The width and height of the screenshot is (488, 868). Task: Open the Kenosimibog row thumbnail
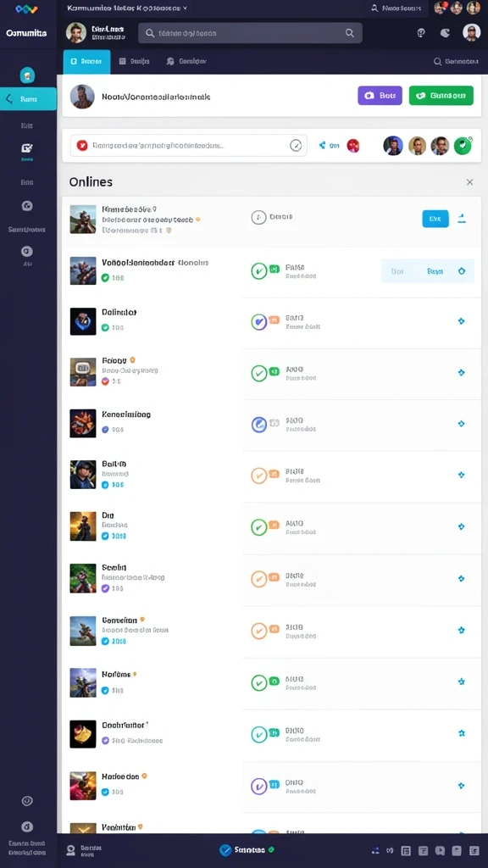[83, 424]
